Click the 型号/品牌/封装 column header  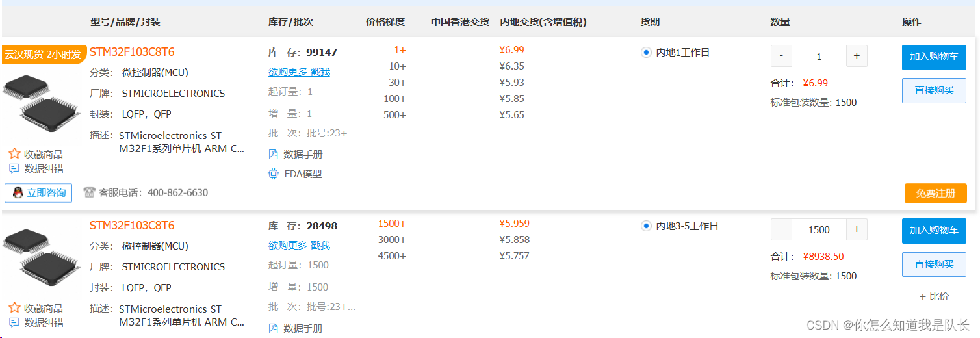click(x=125, y=21)
